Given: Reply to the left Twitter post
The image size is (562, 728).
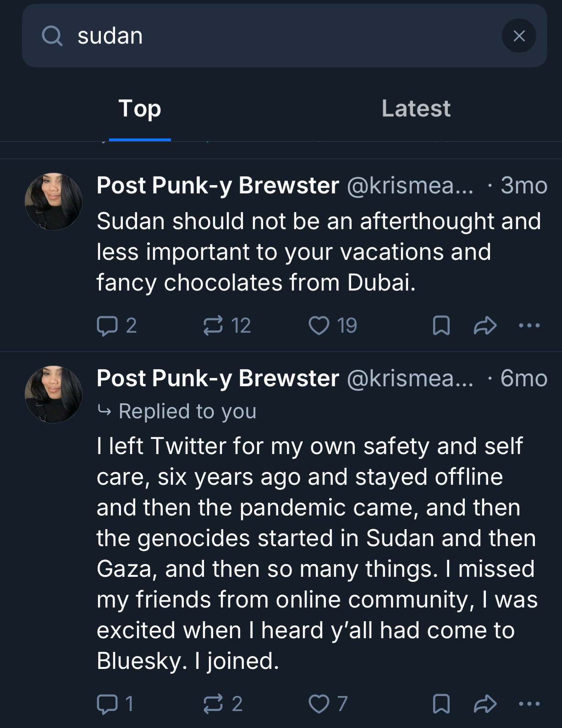Looking at the screenshot, I should tap(107, 704).
